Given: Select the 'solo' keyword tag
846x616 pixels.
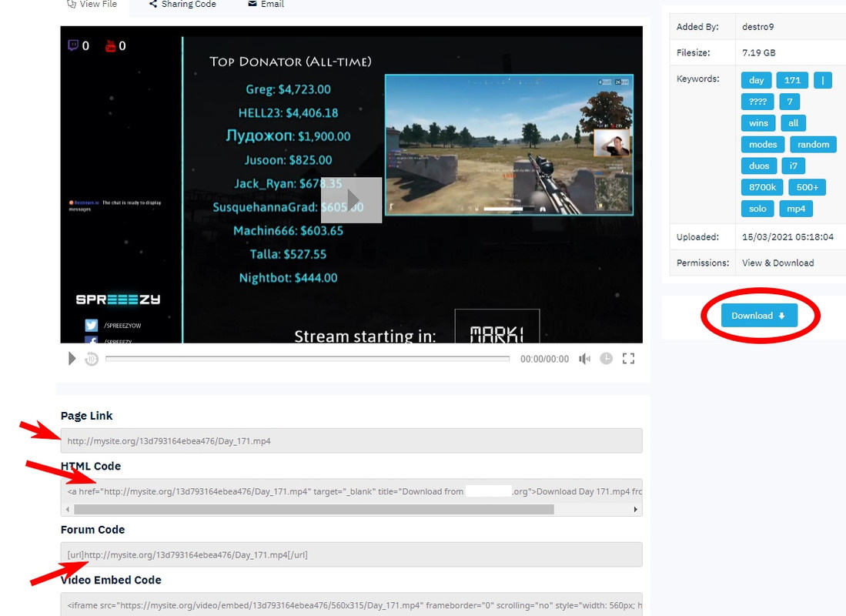Looking at the screenshot, I should pos(757,209).
